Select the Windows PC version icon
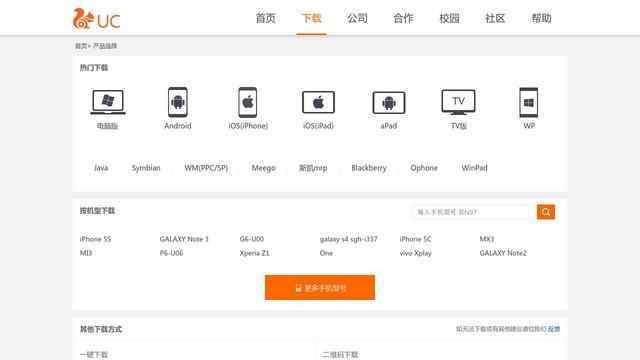The height and width of the screenshot is (360, 640). click(x=108, y=102)
